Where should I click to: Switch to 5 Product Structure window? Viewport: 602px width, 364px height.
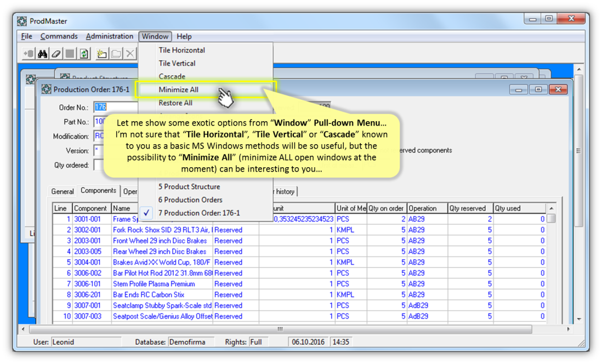pyautogui.click(x=189, y=187)
